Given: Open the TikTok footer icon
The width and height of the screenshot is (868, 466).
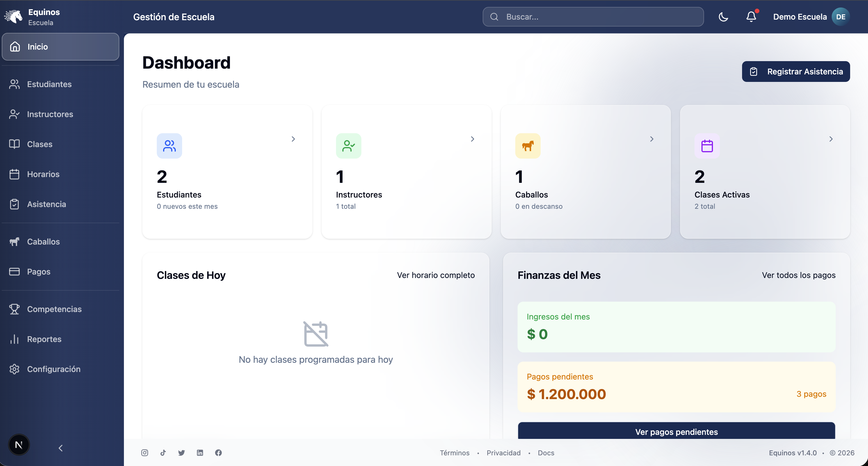Looking at the screenshot, I should click(163, 453).
